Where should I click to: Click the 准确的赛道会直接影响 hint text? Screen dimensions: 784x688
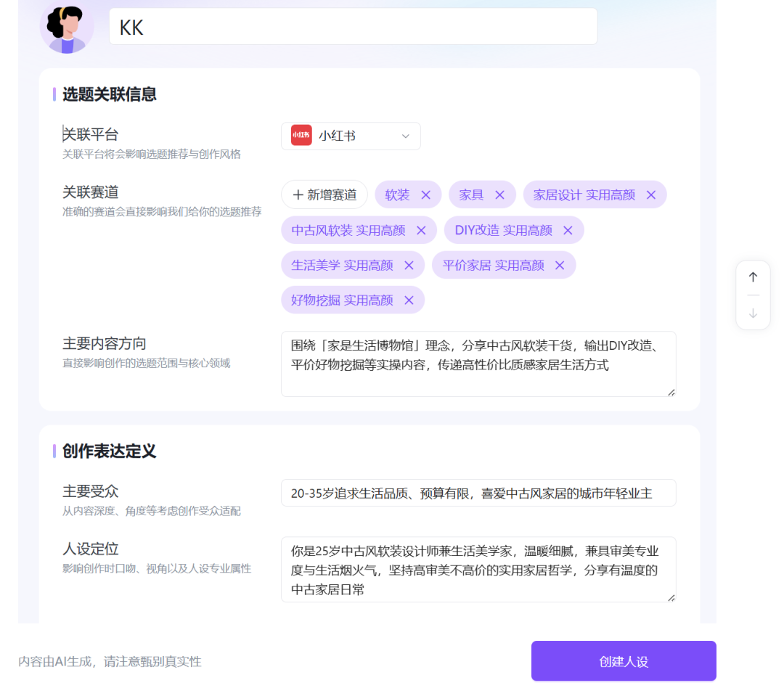coord(162,211)
